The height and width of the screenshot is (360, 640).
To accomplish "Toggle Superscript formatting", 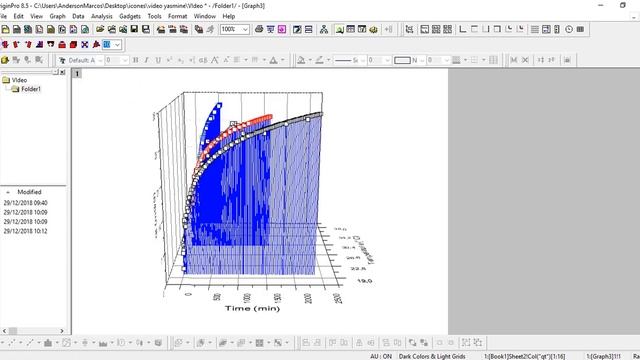I will pos(169,60).
